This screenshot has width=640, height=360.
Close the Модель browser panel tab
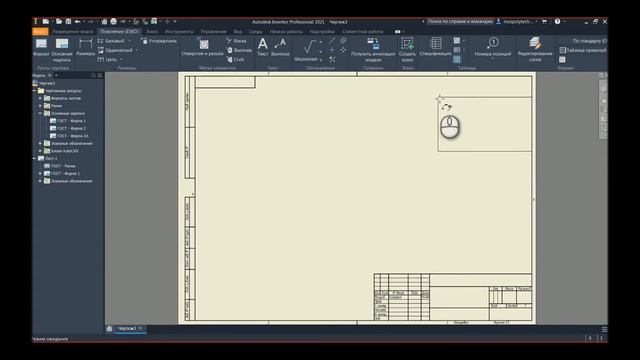coord(50,76)
